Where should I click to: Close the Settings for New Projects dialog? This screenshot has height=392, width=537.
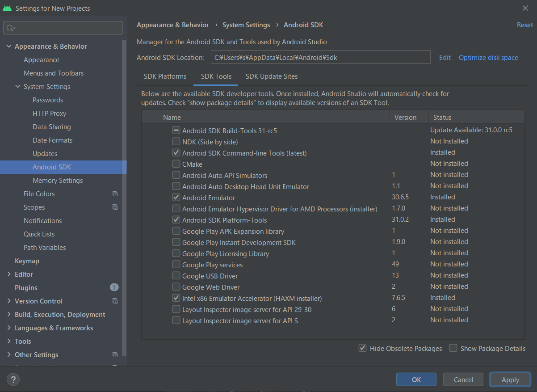click(525, 8)
